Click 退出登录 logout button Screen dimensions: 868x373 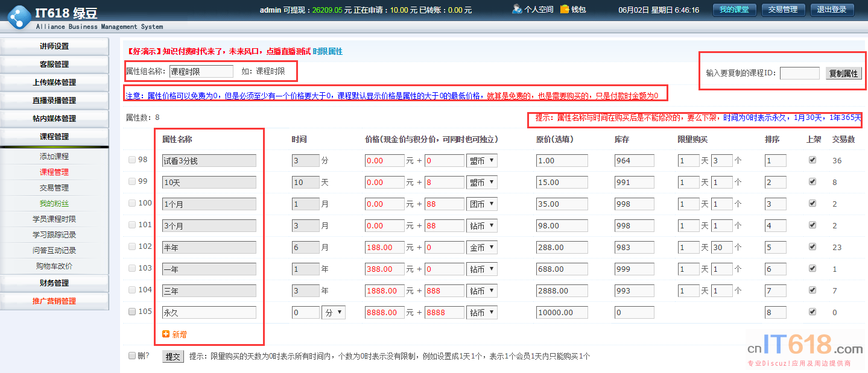(x=832, y=10)
